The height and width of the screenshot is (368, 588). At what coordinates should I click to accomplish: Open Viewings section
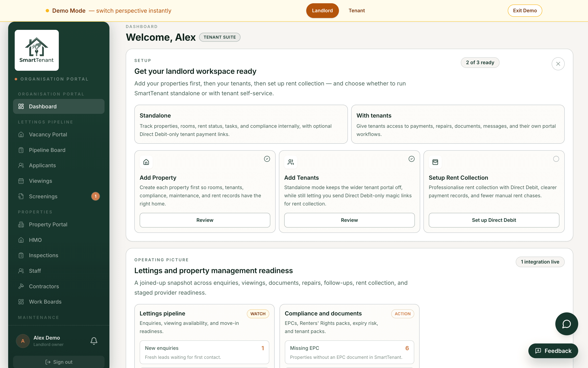pos(59,181)
